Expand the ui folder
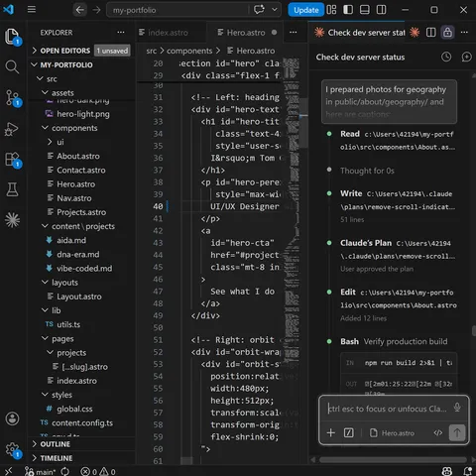This screenshot has width=476, height=476. pos(82,142)
